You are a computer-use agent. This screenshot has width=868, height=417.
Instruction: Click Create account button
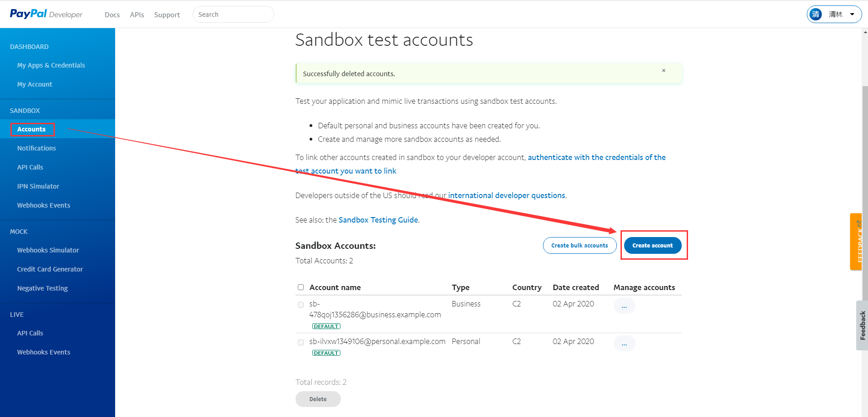653,245
